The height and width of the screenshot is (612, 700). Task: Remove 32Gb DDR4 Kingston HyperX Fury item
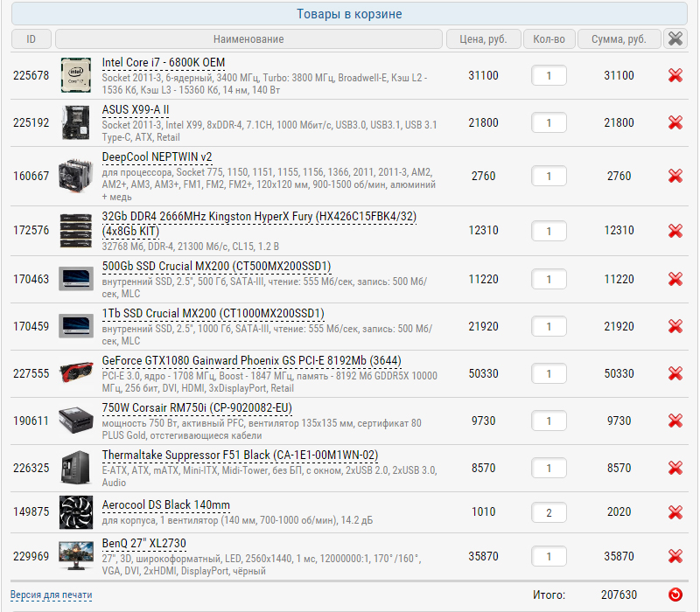(x=675, y=231)
